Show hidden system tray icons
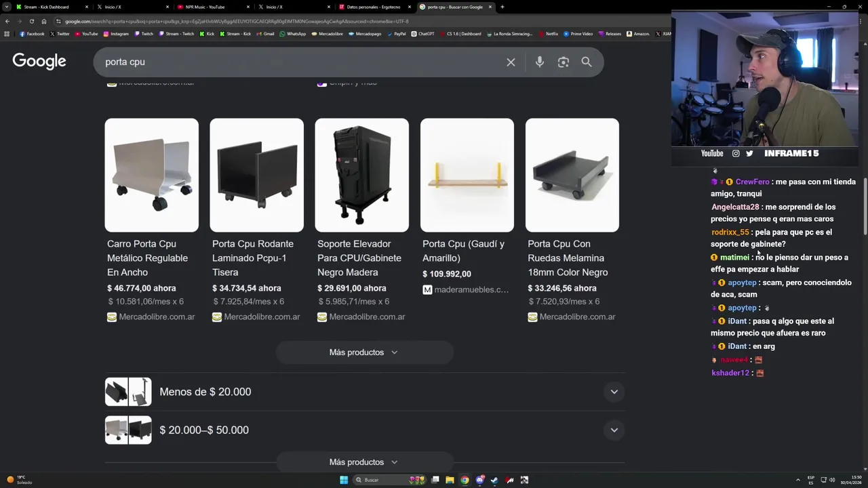This screenshot has height=488, width=868. point(797,480)
